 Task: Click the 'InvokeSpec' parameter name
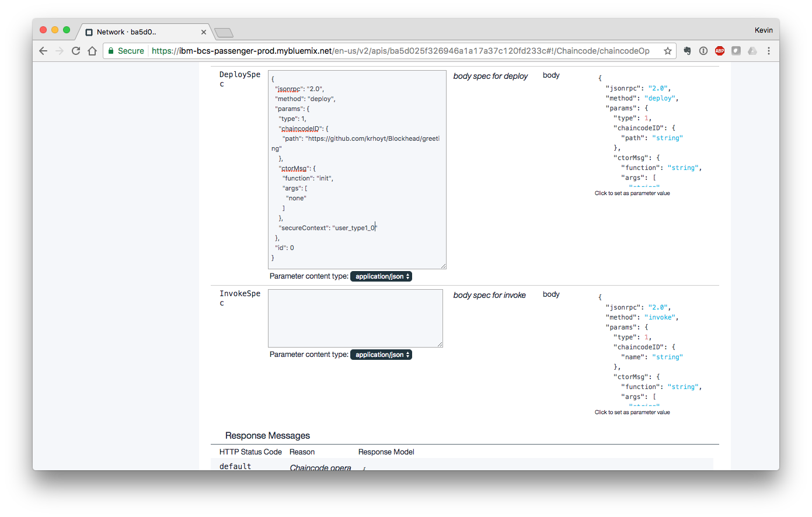[240, 298]
